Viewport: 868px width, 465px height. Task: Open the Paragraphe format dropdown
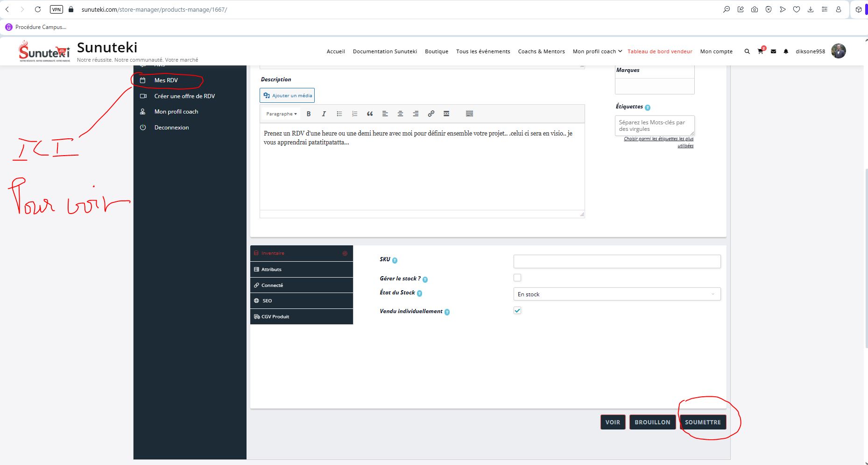tap(281, 114)
